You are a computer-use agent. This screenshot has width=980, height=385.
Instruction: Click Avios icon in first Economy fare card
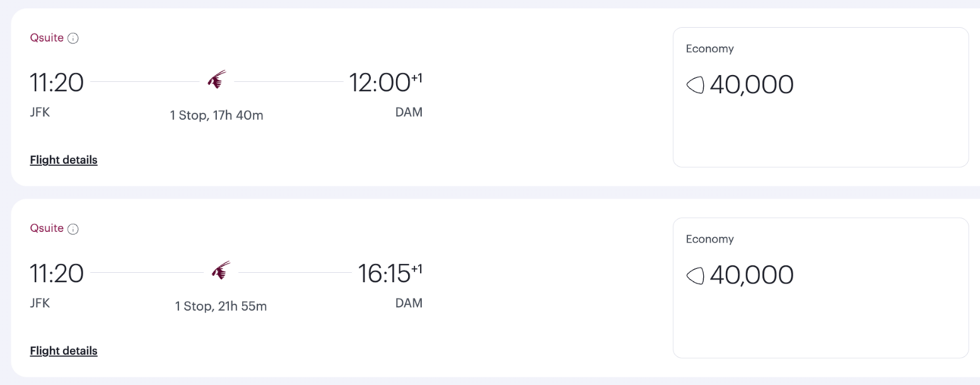coord(696,85)
